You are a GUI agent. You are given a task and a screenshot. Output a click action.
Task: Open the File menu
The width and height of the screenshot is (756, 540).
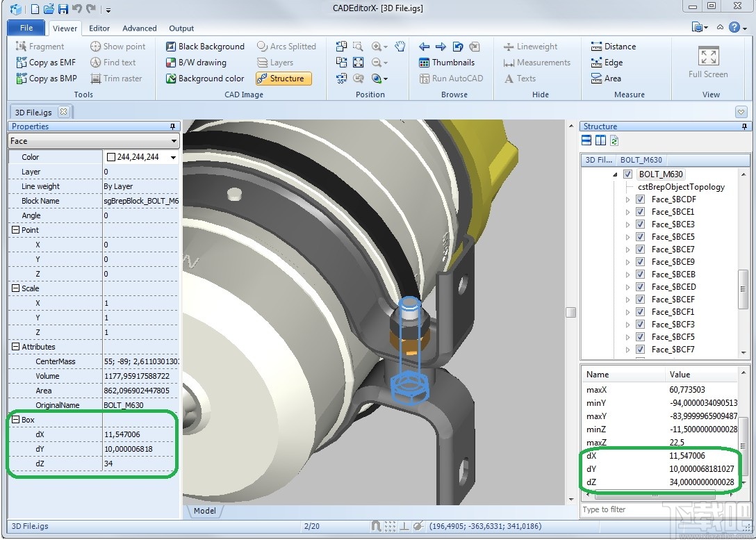[26, 28]
